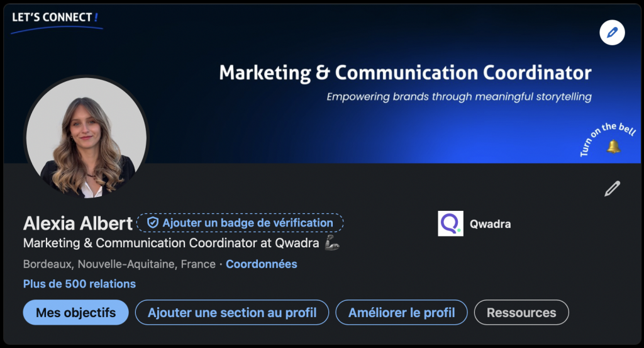644x348 pixels.
Task: Open the Ressources button
Action: [521, 313]
